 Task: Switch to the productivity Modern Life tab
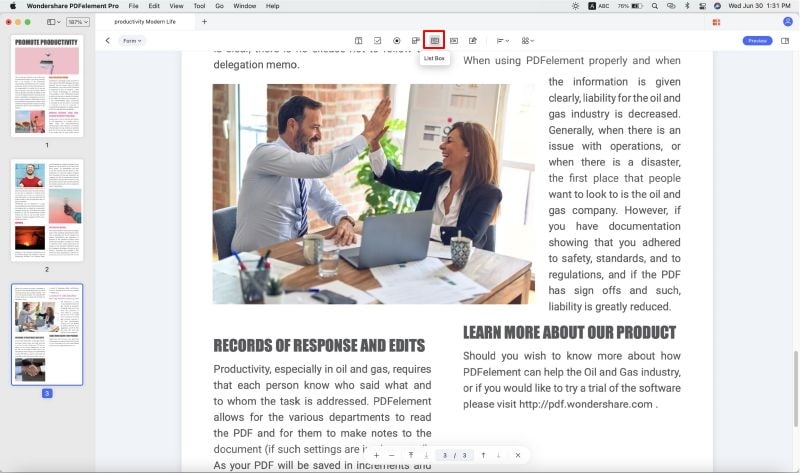tap(145, 22)
